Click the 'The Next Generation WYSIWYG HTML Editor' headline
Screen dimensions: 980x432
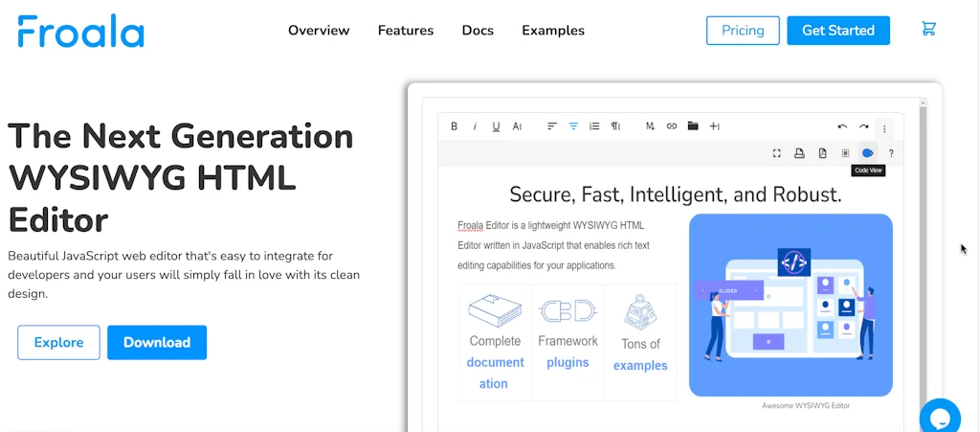click(181, 177)
